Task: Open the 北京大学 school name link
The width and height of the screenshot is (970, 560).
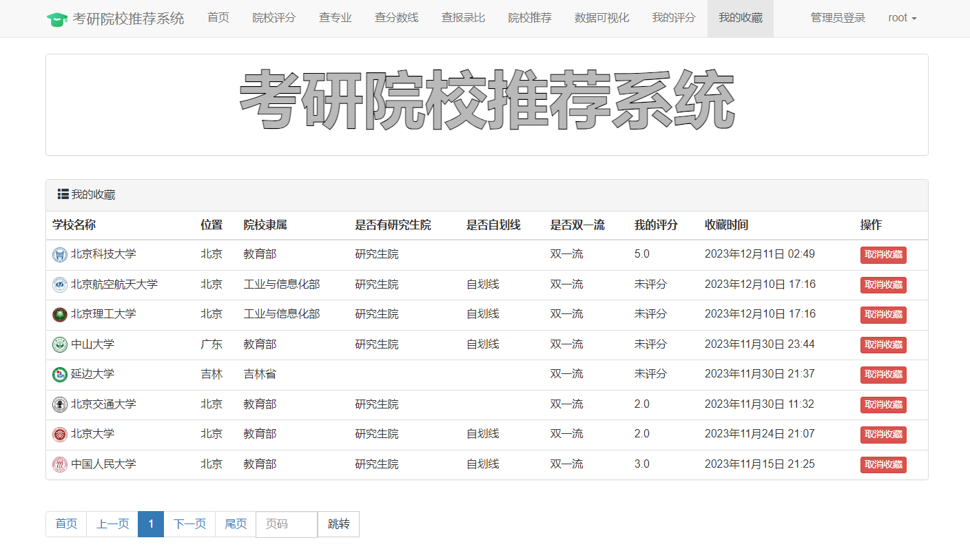Action: coord(92,434)
